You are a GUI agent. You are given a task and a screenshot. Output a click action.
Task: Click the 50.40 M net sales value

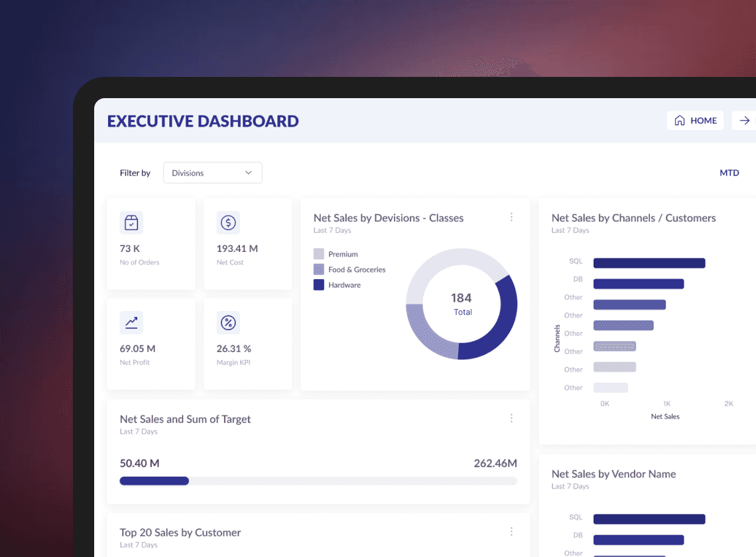[x=139, y=463]
